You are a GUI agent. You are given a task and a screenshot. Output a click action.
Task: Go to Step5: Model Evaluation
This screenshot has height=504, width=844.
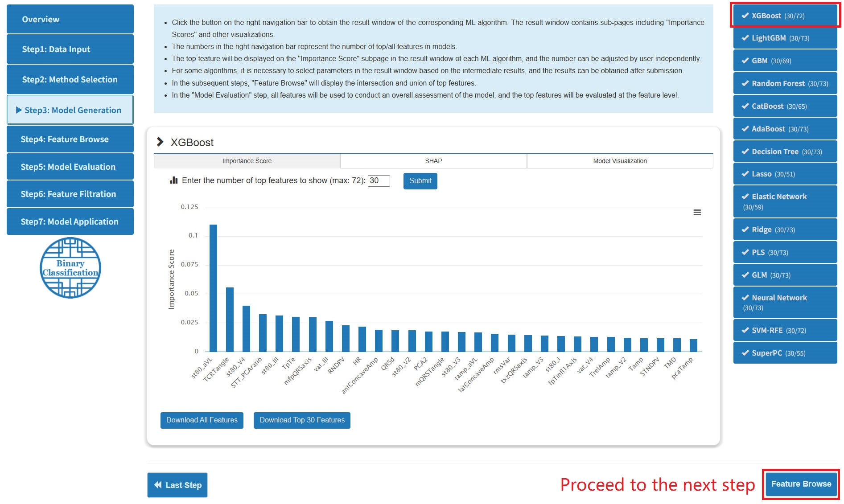70,167
